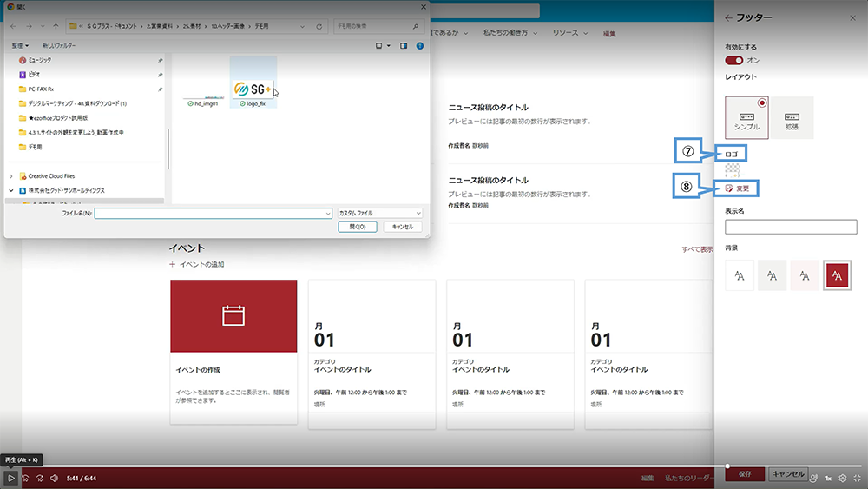Click the ファイル名 input field
Viewport: 868px width, 489px height.
tap(214, 213)
